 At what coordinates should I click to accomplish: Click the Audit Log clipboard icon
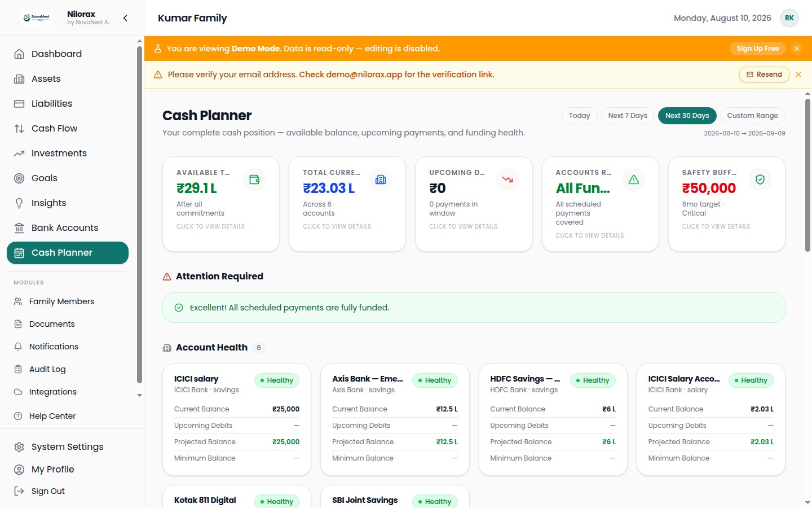tap(18, 369)
